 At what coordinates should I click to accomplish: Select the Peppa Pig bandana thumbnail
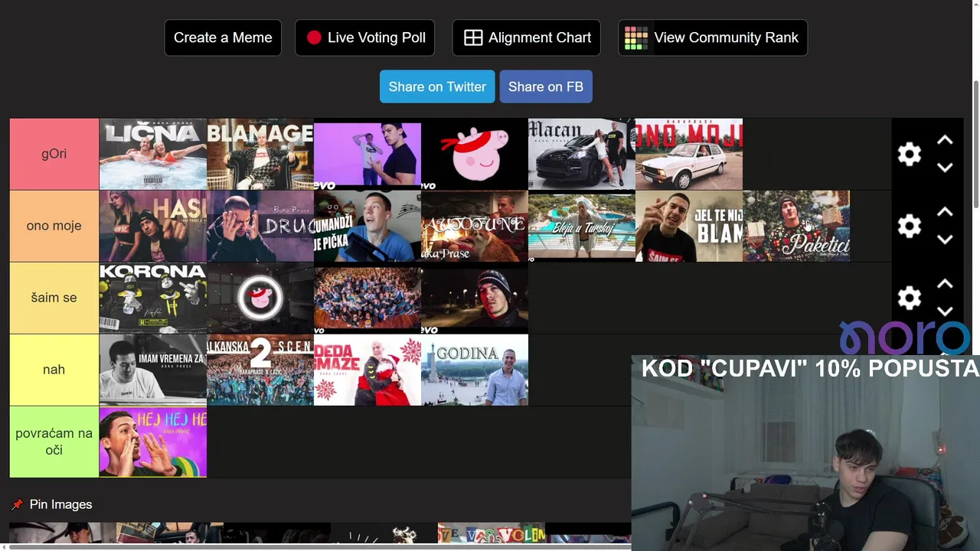[x=475, y=154]
